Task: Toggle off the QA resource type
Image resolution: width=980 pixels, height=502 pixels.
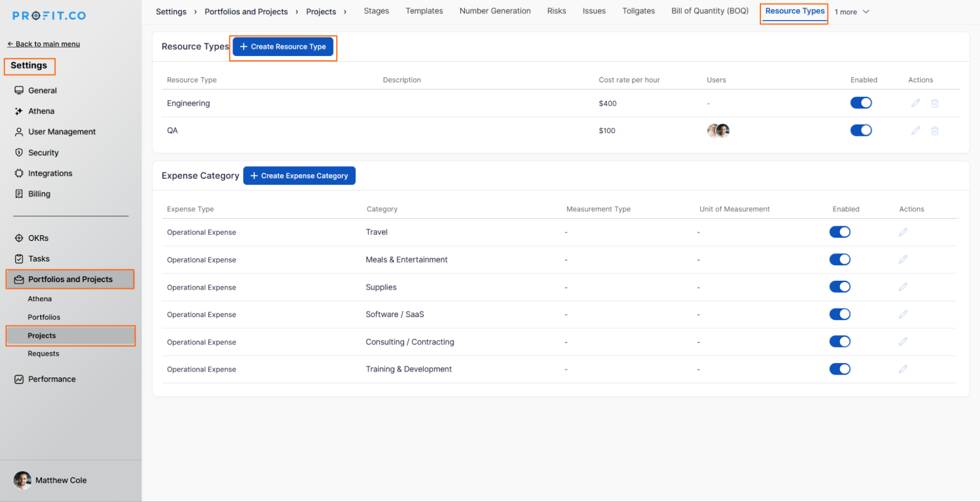Action: click(x=860, y=131)
